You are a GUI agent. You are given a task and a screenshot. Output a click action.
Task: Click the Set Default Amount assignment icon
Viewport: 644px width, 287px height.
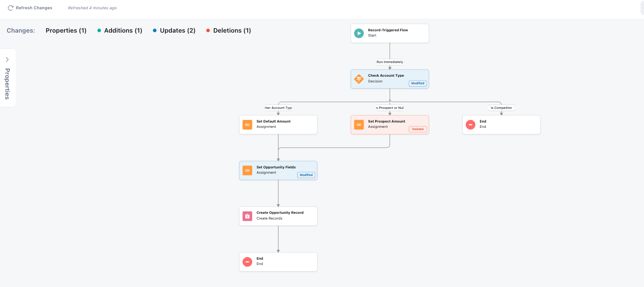click(x=247, y=125)
